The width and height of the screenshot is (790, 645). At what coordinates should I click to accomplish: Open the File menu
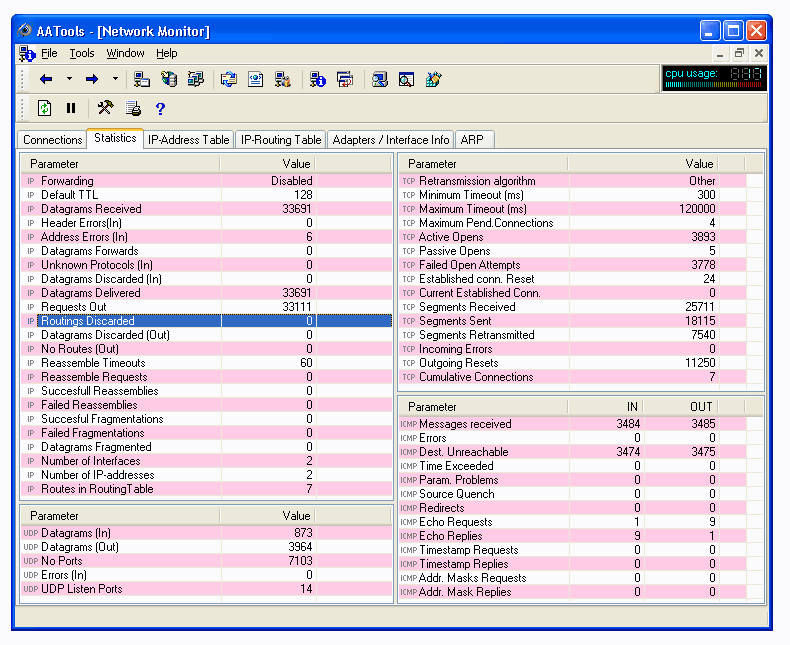[x=49, y=53]
